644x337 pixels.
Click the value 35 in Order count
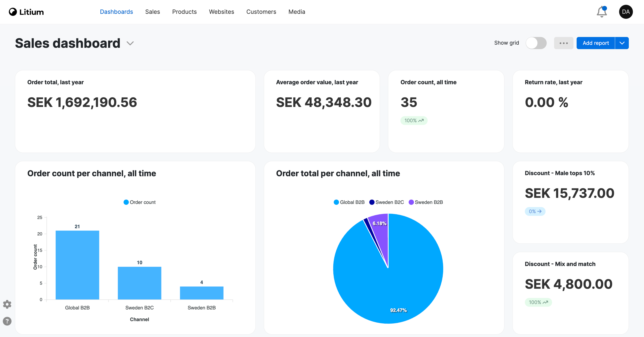coord(409,102)
